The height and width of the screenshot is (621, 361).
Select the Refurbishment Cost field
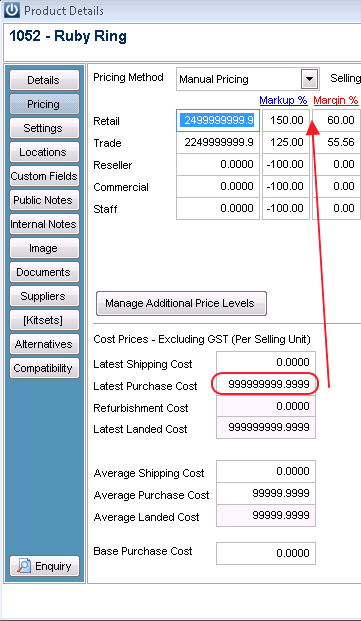(x=266, y=406)
